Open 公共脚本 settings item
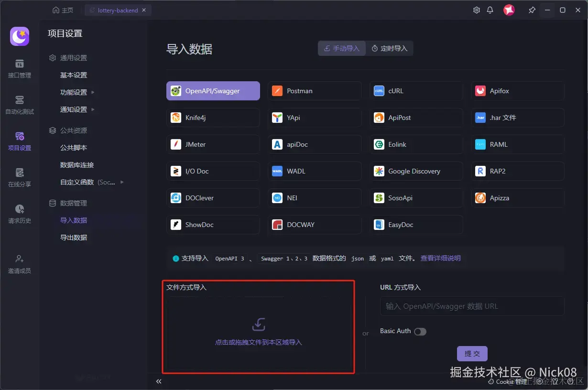588x390 pixels. [x=74, y=148]
